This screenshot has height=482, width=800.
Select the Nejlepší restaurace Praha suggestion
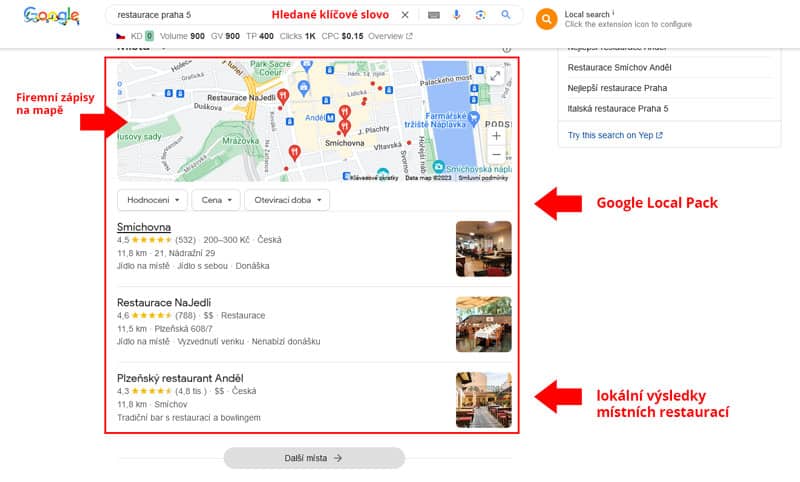click(617, 88)
